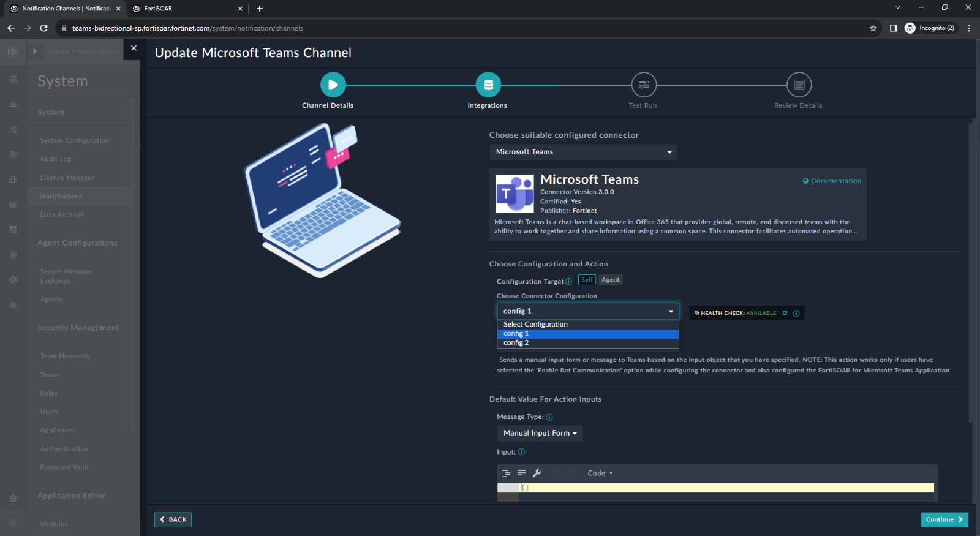The height and width of the screenshot is (536, 980).
Task: Click the Test Run step icon
Action: (x=643, y=85)
